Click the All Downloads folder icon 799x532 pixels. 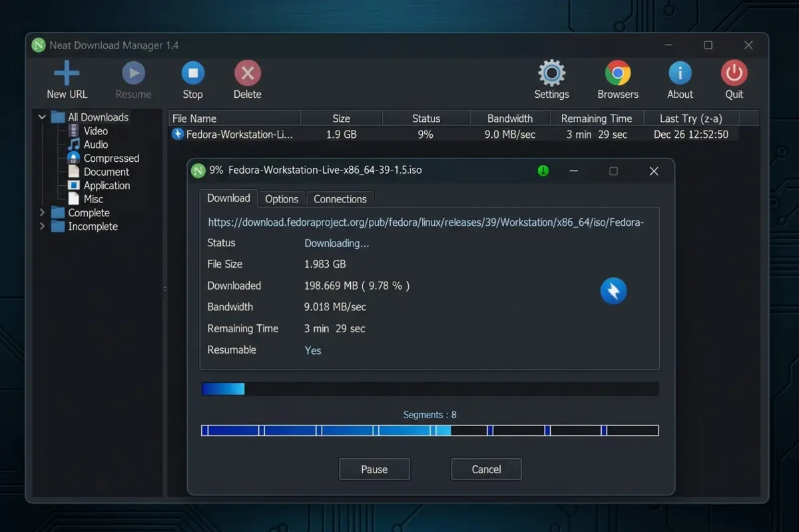coord(58,117)
